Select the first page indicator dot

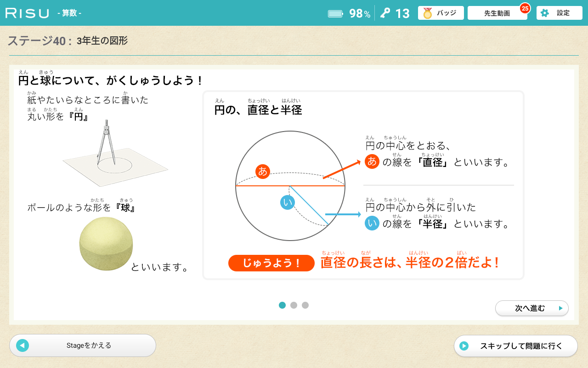pos(282,305)
